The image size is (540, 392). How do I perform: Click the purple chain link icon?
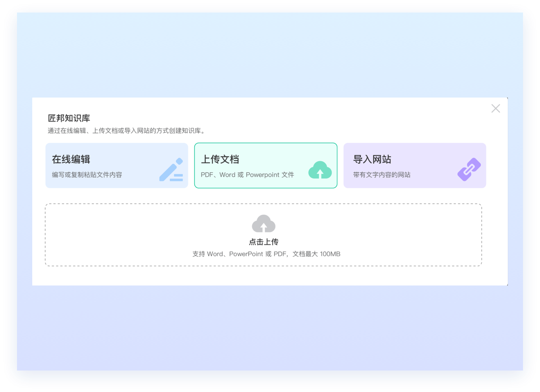(469, 170)
